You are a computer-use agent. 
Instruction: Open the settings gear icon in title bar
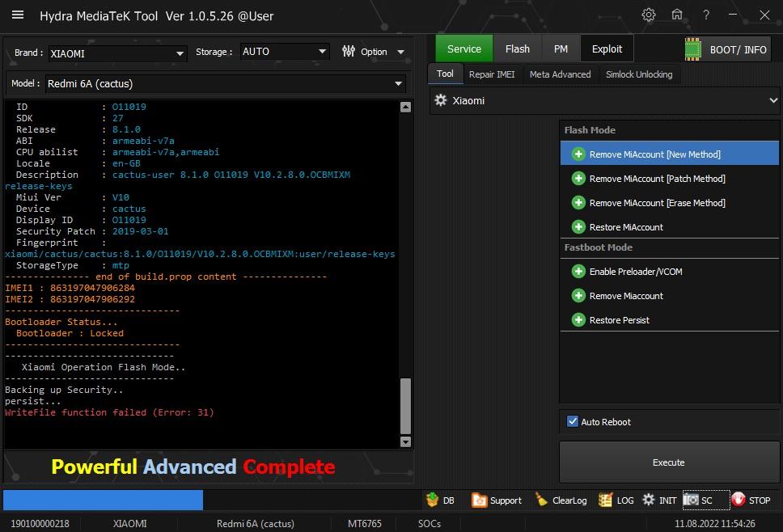648,15
